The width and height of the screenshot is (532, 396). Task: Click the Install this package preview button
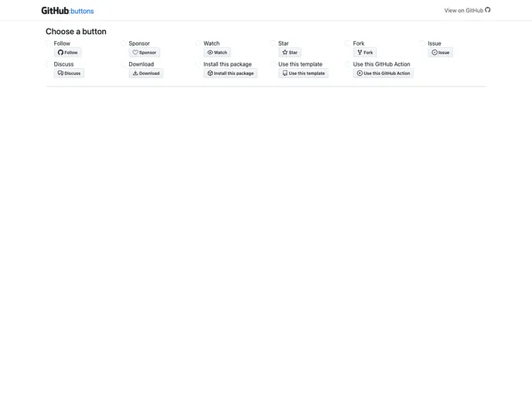point(230,73)
